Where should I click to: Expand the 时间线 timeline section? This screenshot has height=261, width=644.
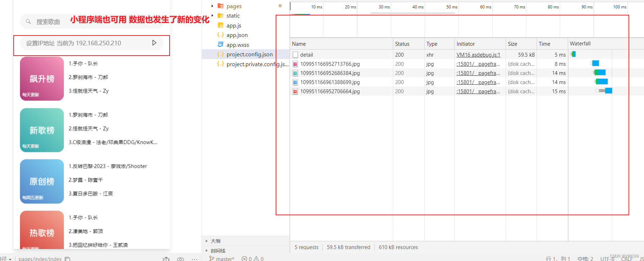point(206,251)
